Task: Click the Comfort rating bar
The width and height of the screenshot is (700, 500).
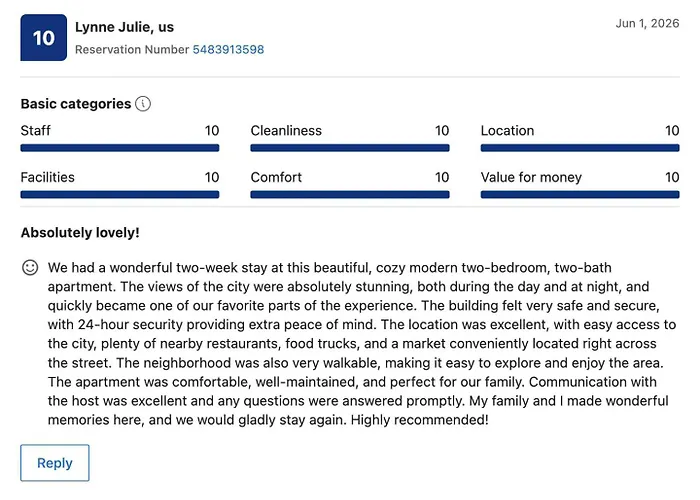Action: click(350, 195)
